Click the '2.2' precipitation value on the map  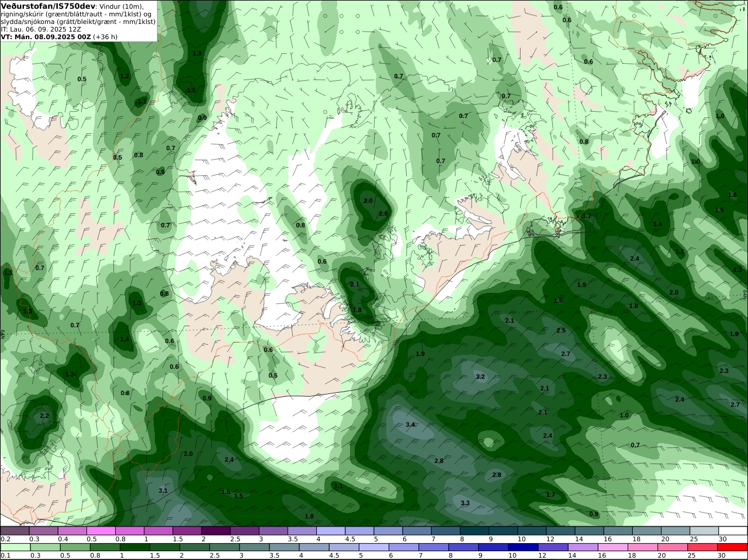pyautogui.click(x=44, y=416)
